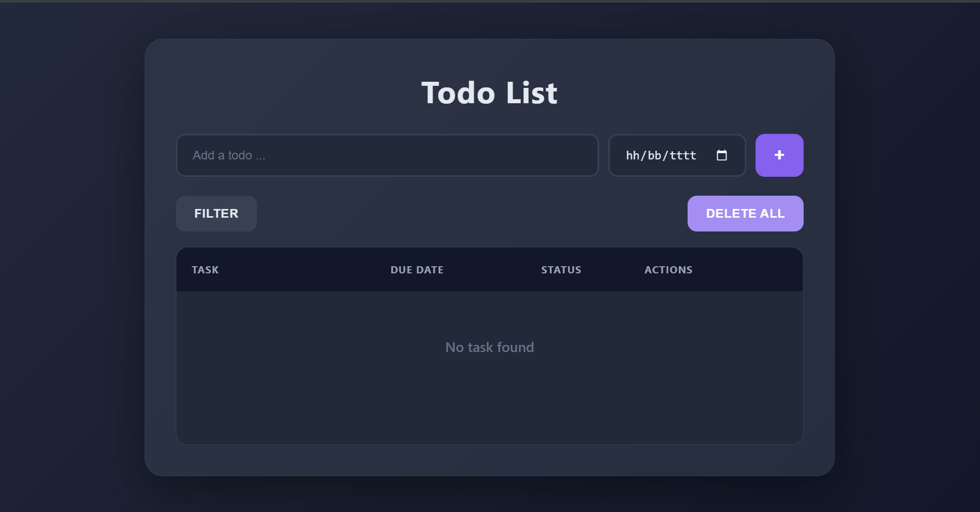This screenshot has width=980, height=512.
Task: Click the word "Todo" in the title
Action: click(x=458, y=93)
